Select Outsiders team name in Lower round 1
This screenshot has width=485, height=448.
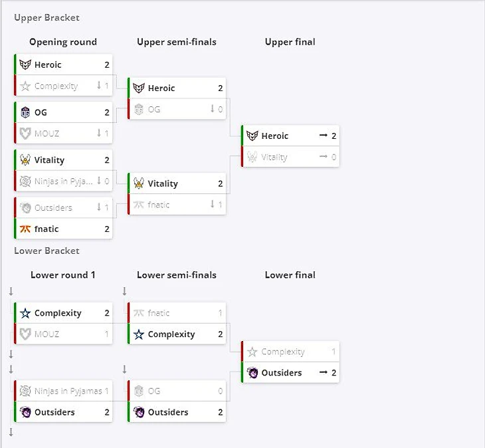[x=54, y=412]
